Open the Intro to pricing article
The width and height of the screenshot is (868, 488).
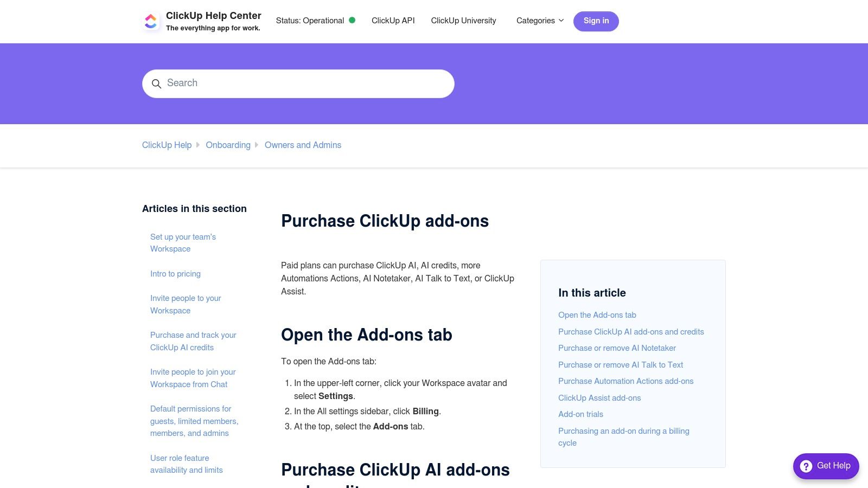point(175,274)
